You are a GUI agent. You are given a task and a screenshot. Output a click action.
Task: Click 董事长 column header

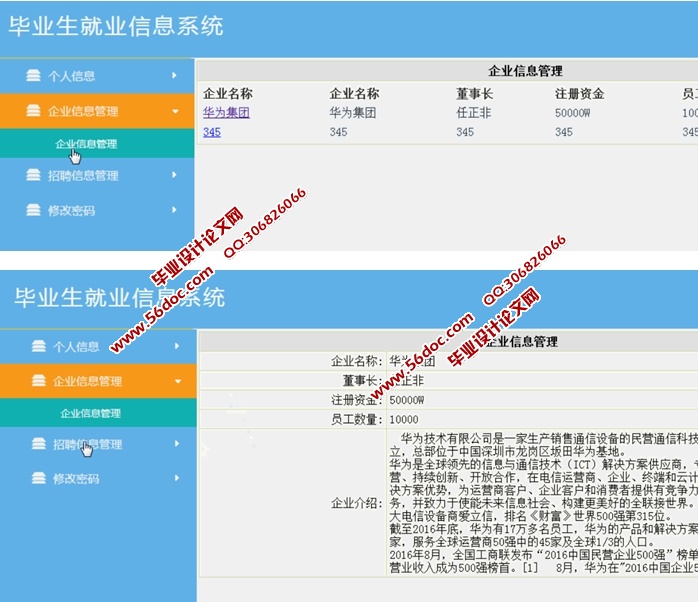click(475, 94)
